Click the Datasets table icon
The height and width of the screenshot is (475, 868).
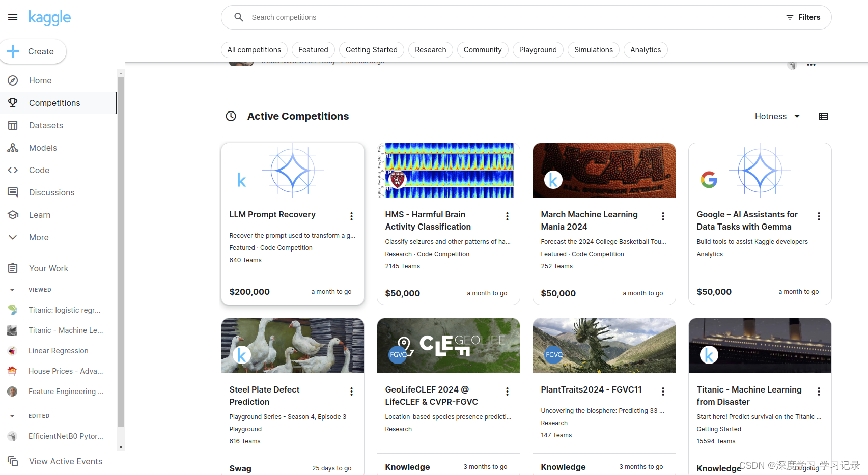(x=13, y=125)
